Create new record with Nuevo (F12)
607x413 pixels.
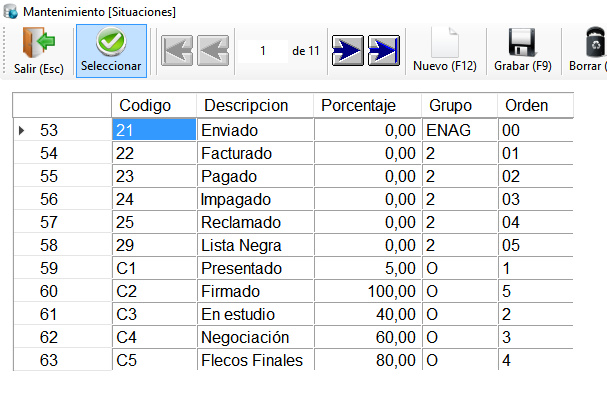click(x=445, y=51)
